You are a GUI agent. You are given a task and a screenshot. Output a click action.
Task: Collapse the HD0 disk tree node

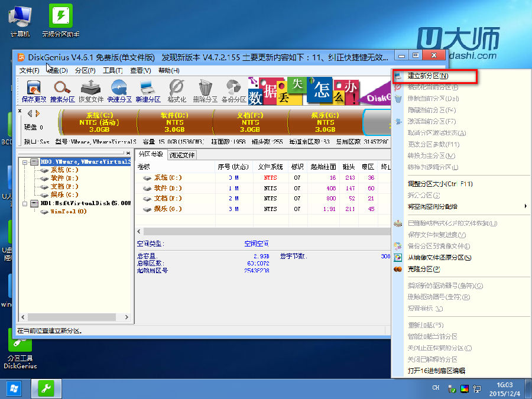click(x=25, y=162)
